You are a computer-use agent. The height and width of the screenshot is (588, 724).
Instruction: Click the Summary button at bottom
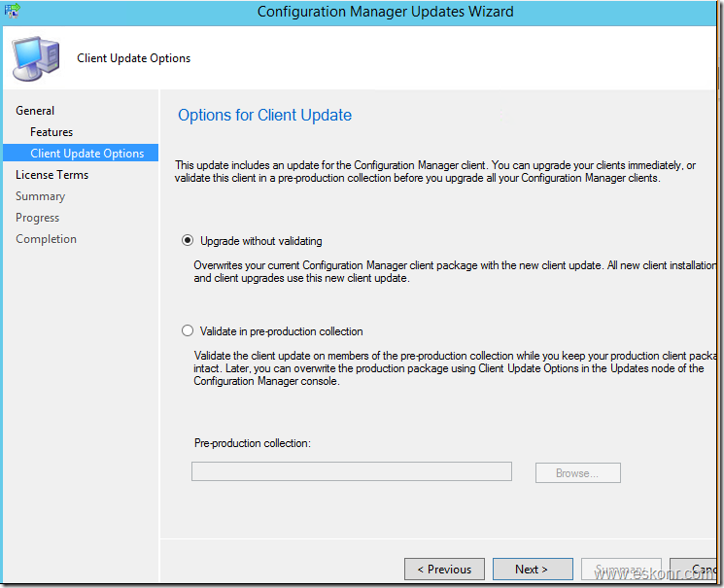621,570
